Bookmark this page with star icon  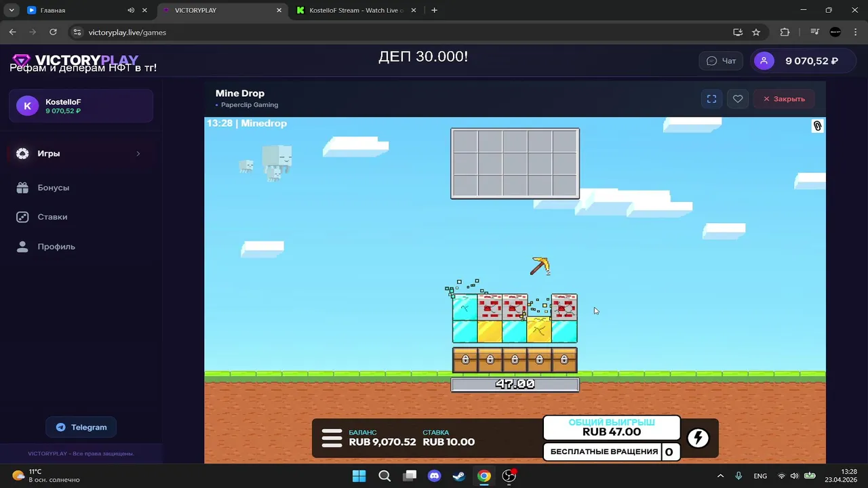[756, 32]
